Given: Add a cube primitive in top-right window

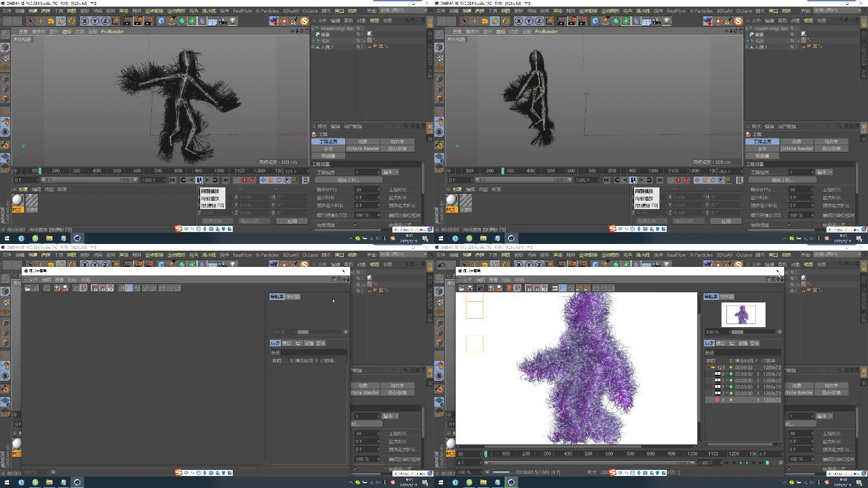Looking at the screenshot, I should tap(595, 21).
